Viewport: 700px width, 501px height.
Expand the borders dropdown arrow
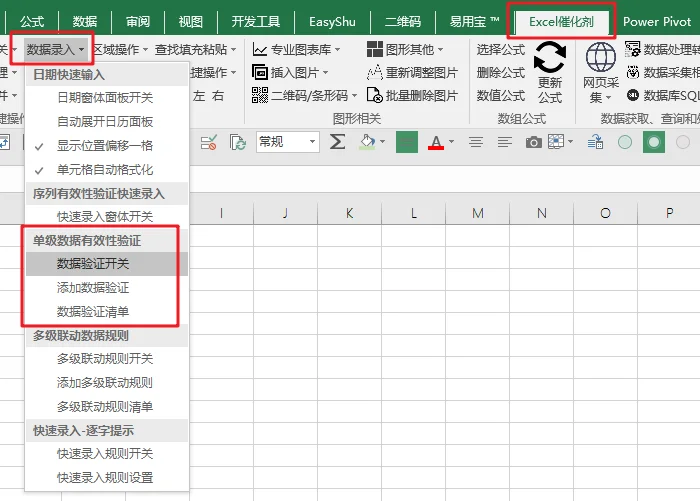click(571, 142)
